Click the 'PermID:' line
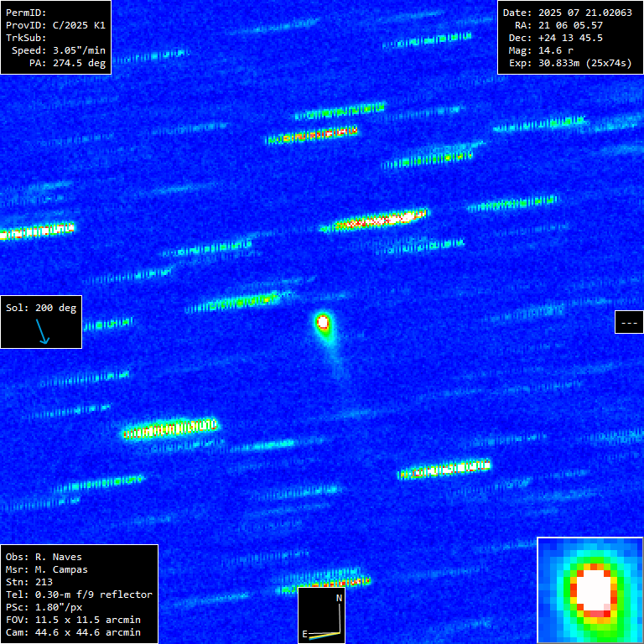The height and width of the screenshot is (644, 644). pyautogui.click(x=26, y=13)
